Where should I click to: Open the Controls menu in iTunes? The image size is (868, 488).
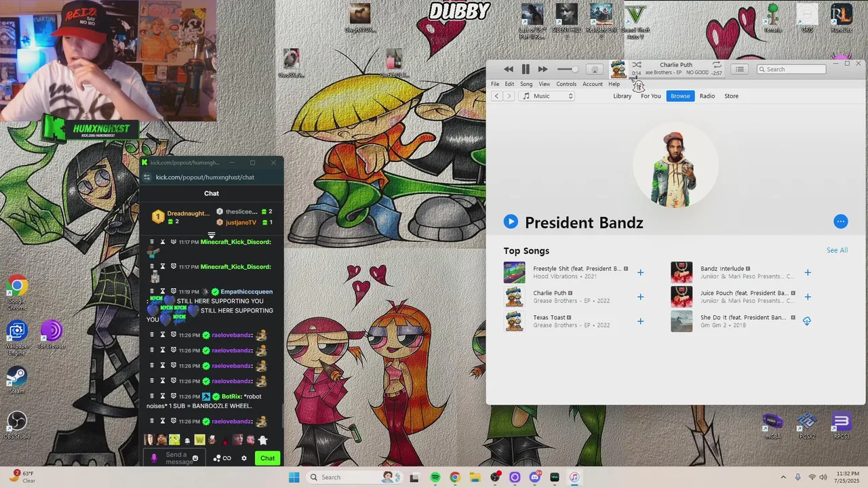pyautogui.click(x=566, y=84)
